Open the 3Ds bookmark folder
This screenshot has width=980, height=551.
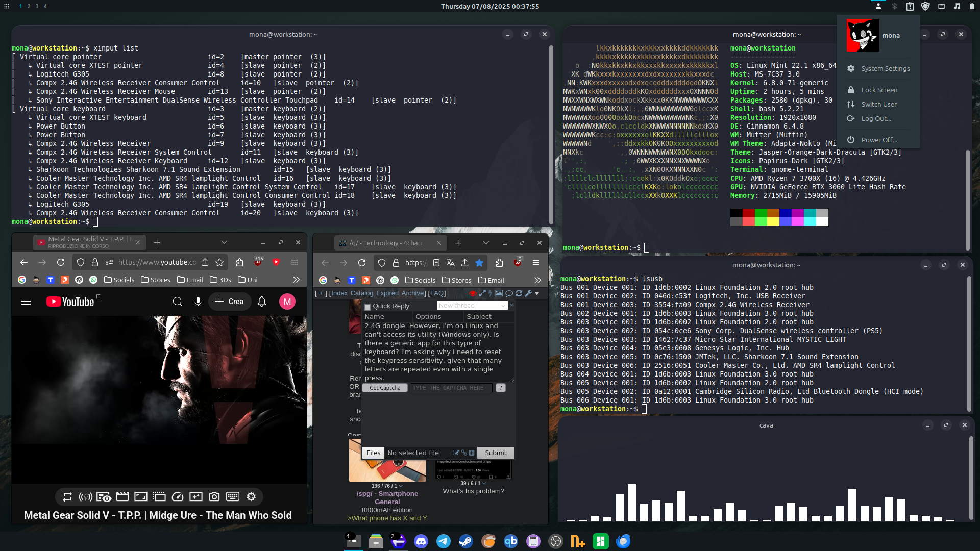pyautogui.click(x=220, y=280)
